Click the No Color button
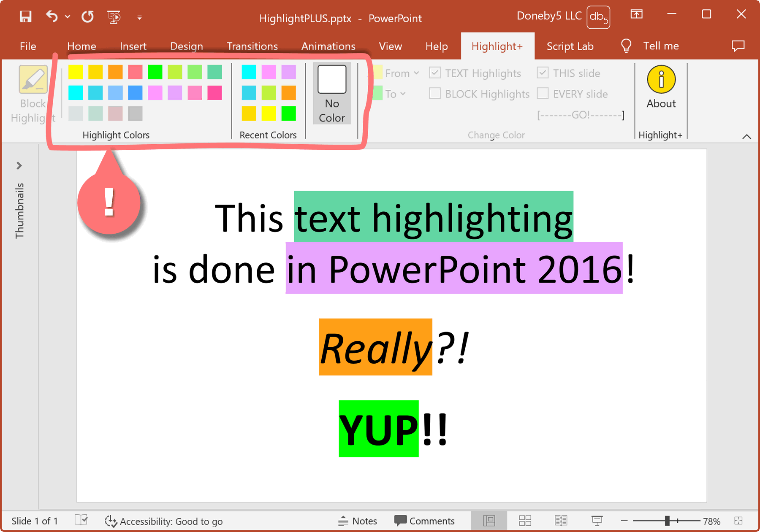760x532 pixels. tap(332, 94)
